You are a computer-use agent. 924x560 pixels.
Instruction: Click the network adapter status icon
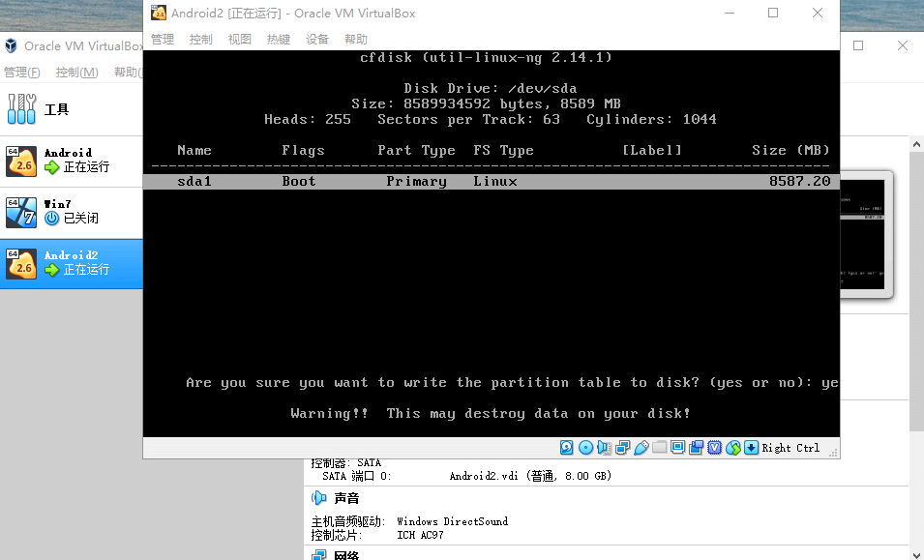point(622,447)
